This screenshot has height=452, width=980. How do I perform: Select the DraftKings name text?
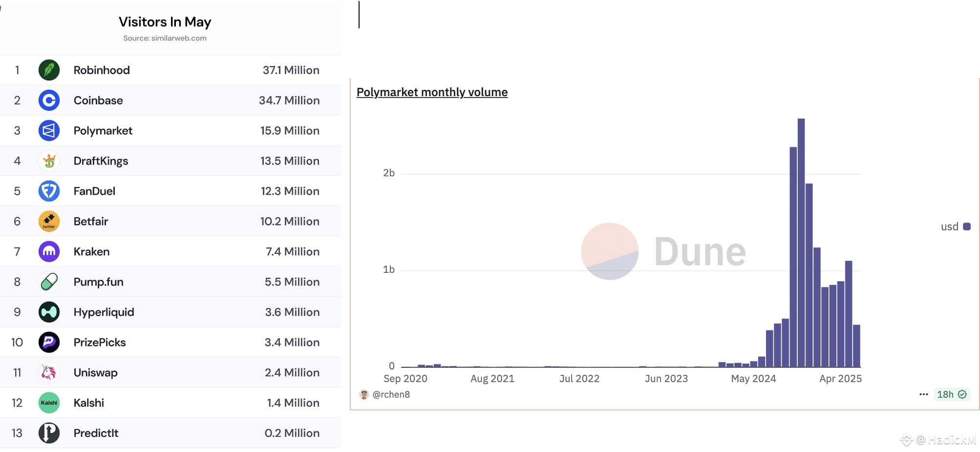[x=101, y=161]
